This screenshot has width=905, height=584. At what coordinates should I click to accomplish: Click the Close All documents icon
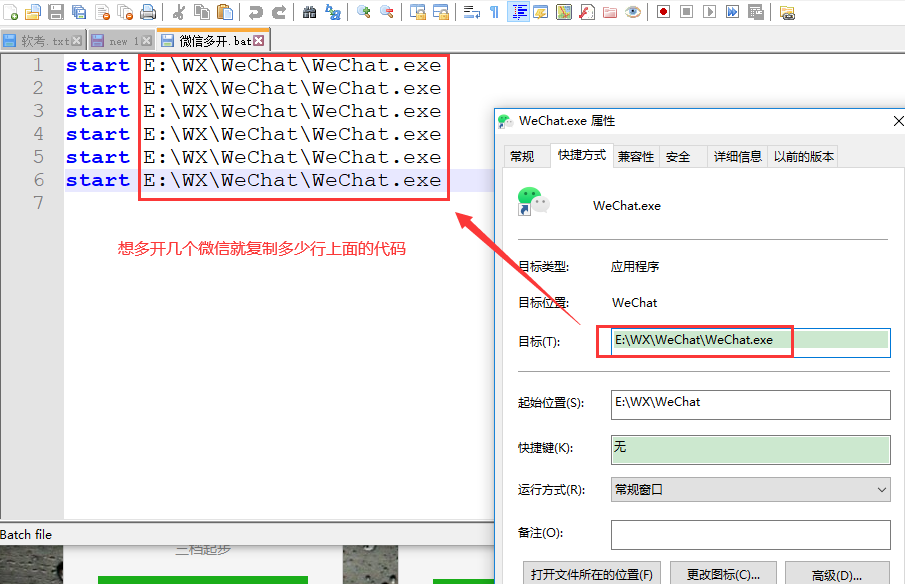coord(125,12)
